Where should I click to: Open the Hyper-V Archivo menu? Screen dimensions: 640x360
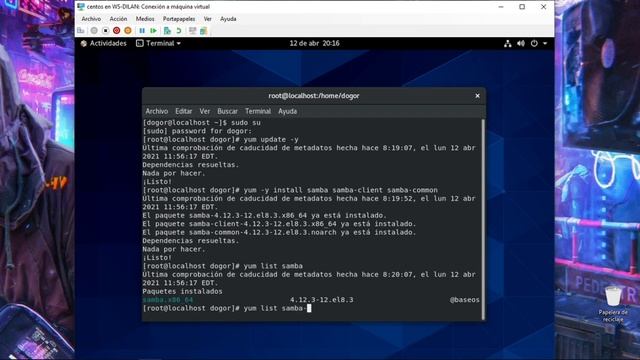point(91,19)
